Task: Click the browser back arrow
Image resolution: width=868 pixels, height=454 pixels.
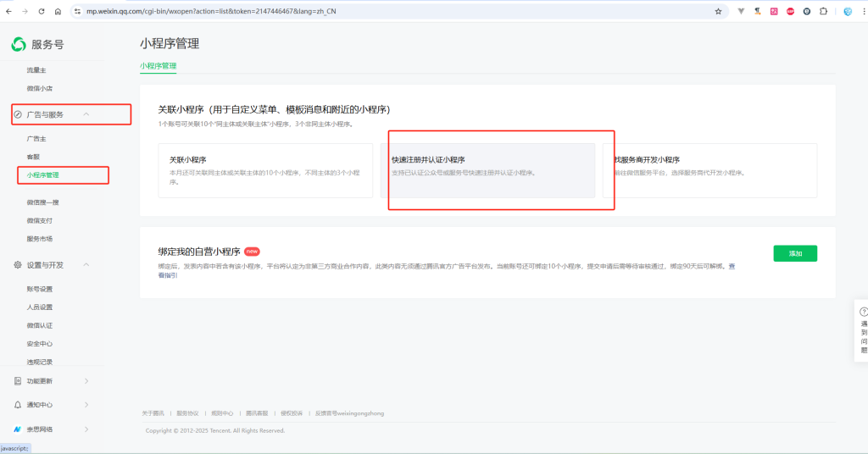Action: pyautogui.click(x=8, y=11)
